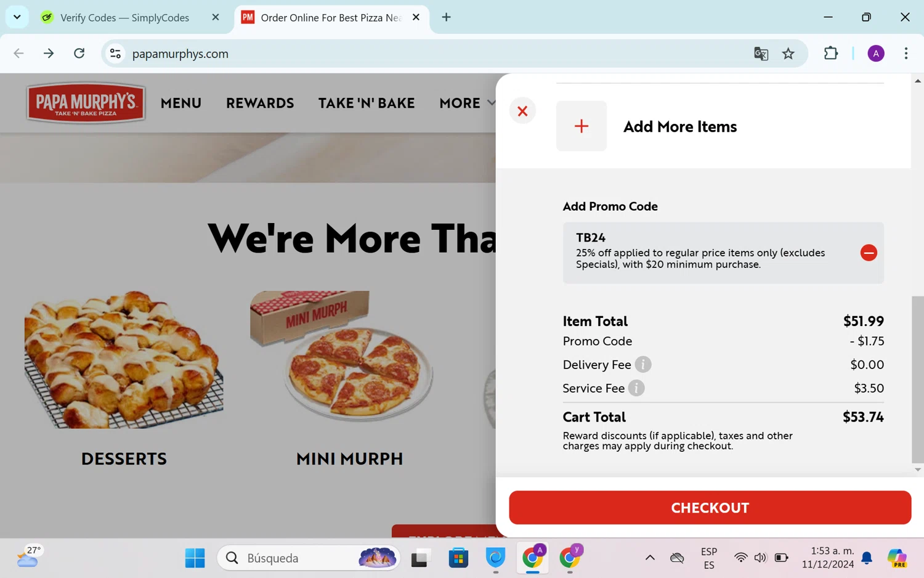Open the Papa Murphy's logo home link
The width and height of the screenshot is (924, 578).
(x=86, y=103)
